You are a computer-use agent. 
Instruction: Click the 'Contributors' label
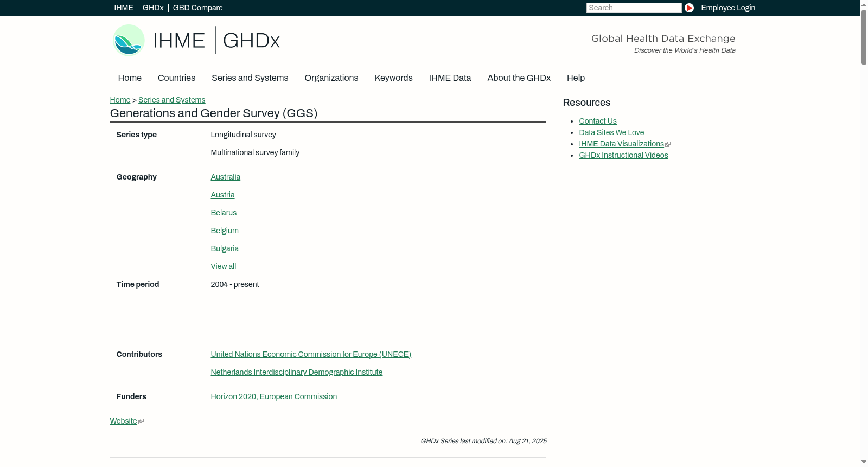(x=139, y=354)
